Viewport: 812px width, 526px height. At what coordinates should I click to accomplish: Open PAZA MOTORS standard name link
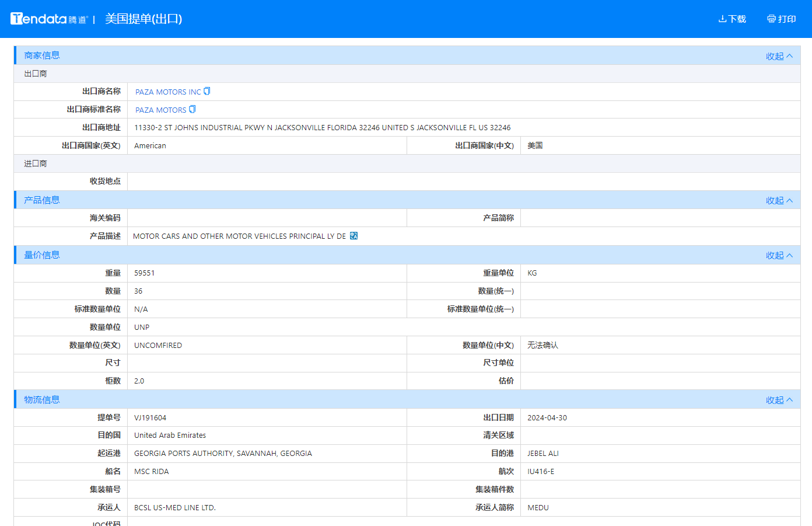coord(160,110)
